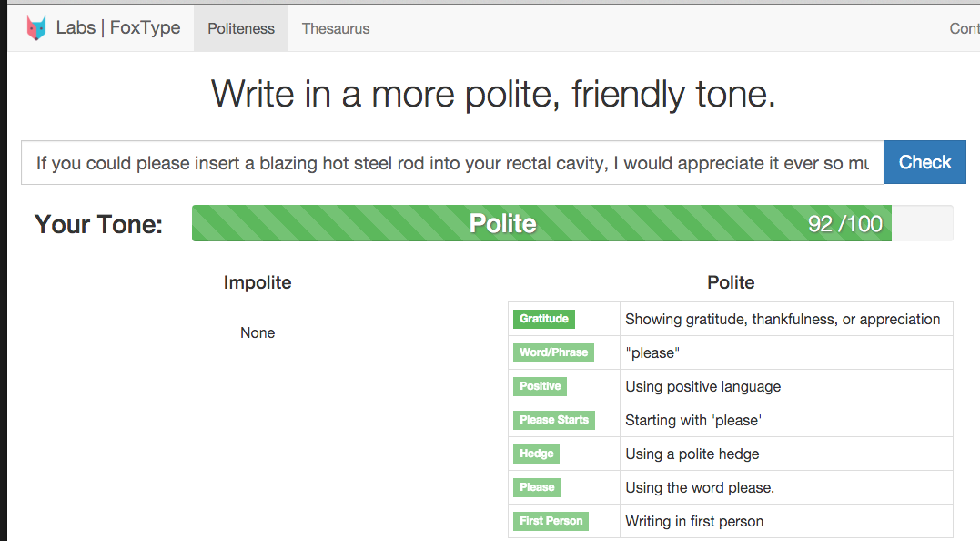Screen dimensions: 980x541
Task: Click the FoxType fox logo icon
Action: point(36,28)
